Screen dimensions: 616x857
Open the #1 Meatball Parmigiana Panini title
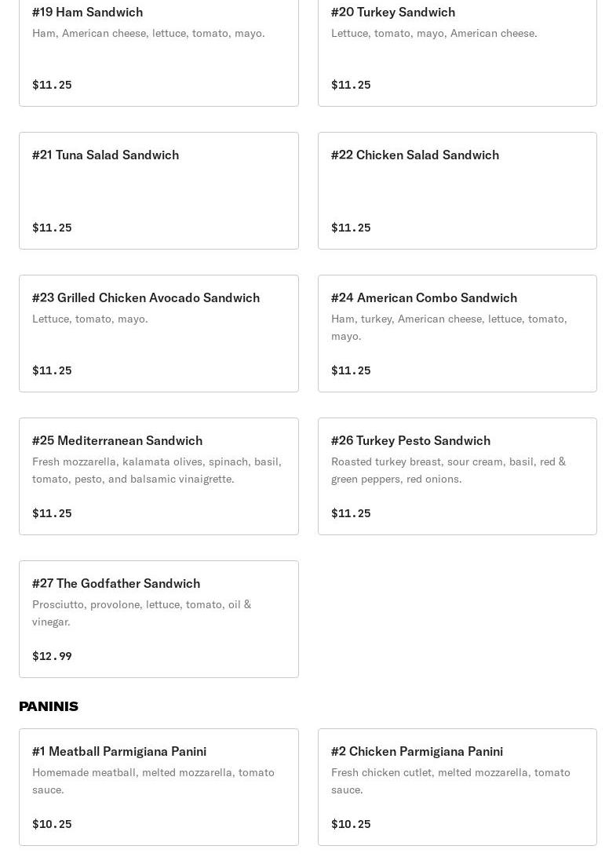[119, 751]
